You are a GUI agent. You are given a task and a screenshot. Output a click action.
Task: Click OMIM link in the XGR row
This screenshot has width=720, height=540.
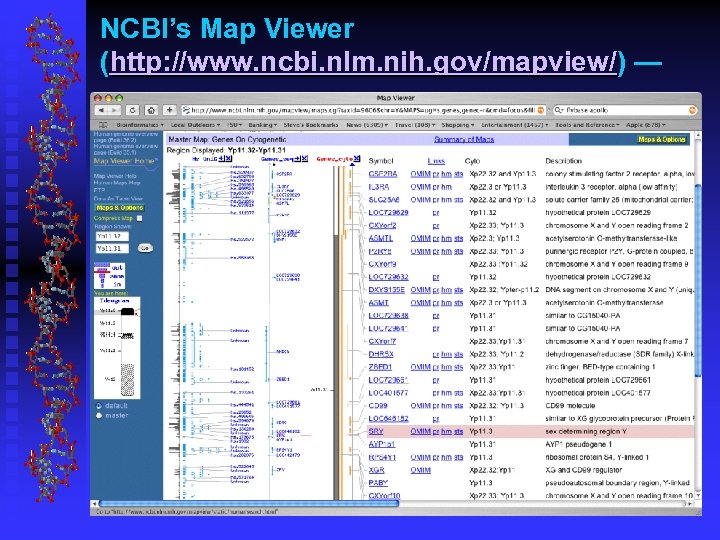tap(420, 470)
